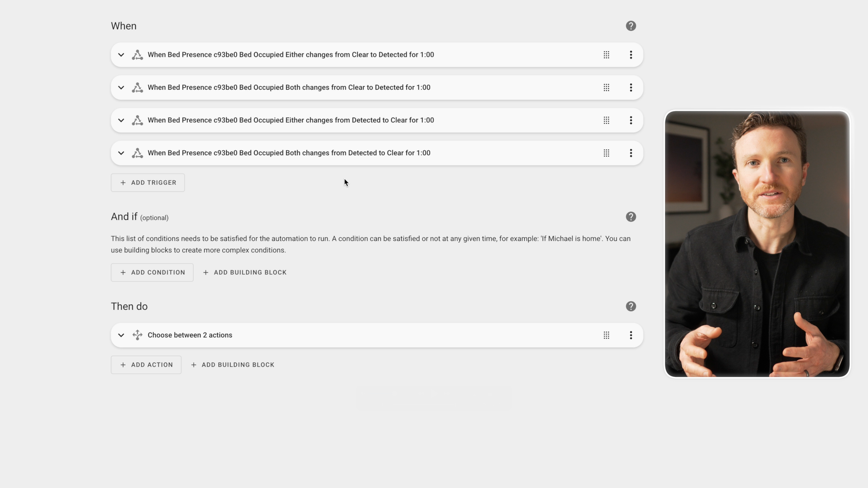868x488 pixels.
Task: Click the 'And if' section heading
Action: 124,217
